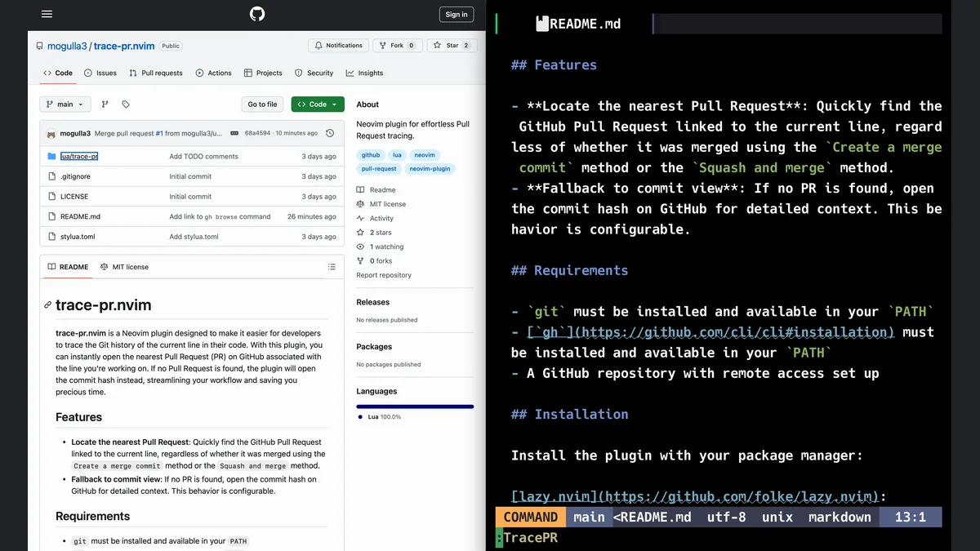Click the README.md tab in Neovim
This screenshot has width=980, height=551.
point(577,24)
